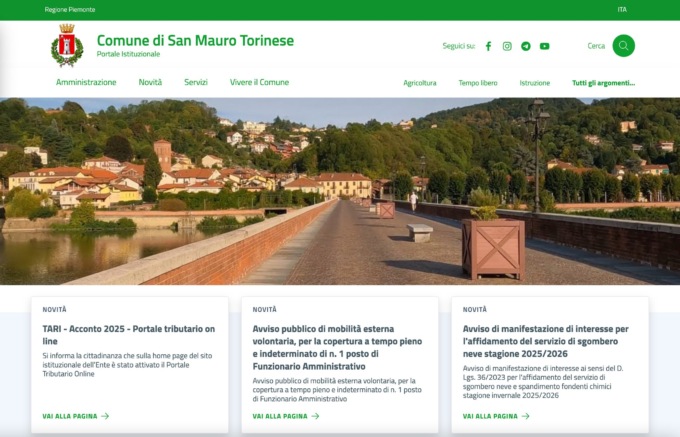Open the Servizi menu item
Image resolution: width=680 pixels, height=437 pixels.
click(196, 82)
